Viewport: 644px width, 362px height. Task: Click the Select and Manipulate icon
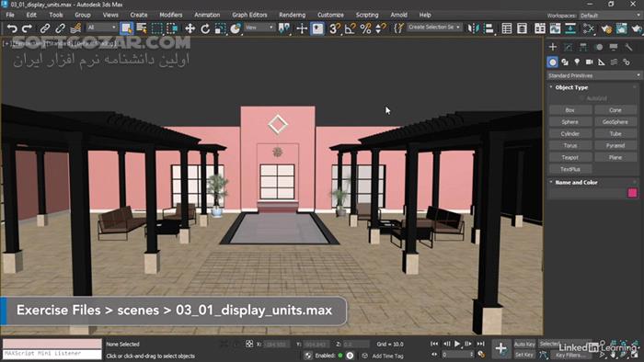(x=302, y=28)
